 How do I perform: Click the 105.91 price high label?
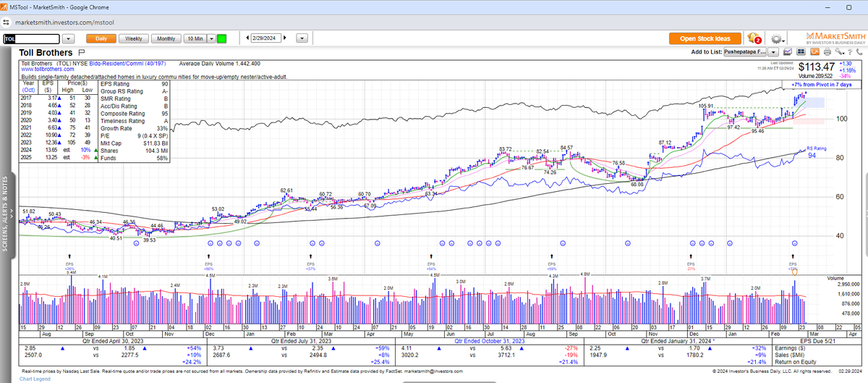click(x=706, y=106)
